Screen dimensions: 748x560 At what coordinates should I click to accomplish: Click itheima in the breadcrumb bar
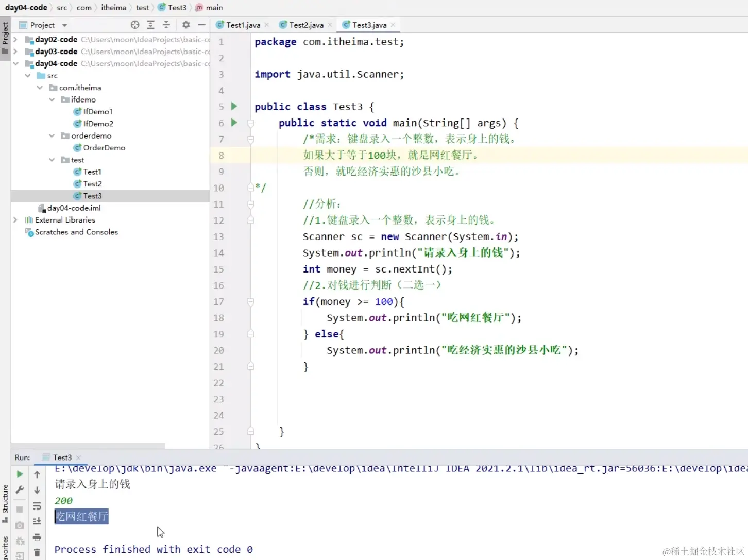coord(114,7)
